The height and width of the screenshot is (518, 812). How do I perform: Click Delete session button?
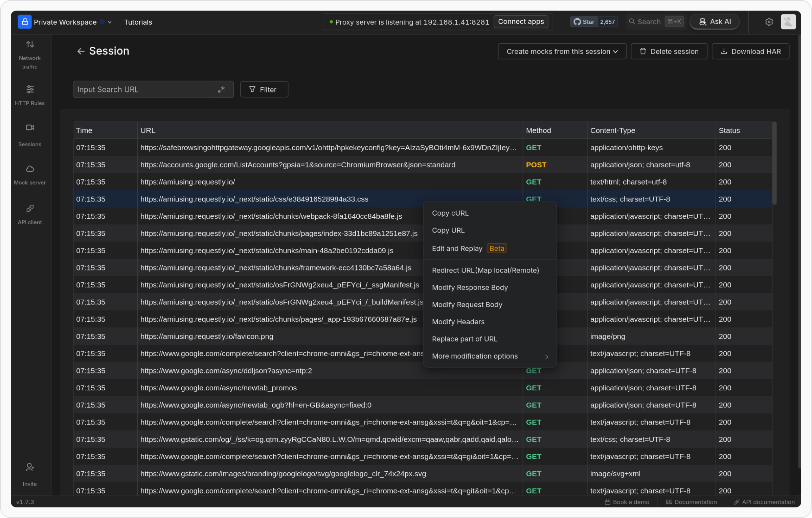[669, 51]
